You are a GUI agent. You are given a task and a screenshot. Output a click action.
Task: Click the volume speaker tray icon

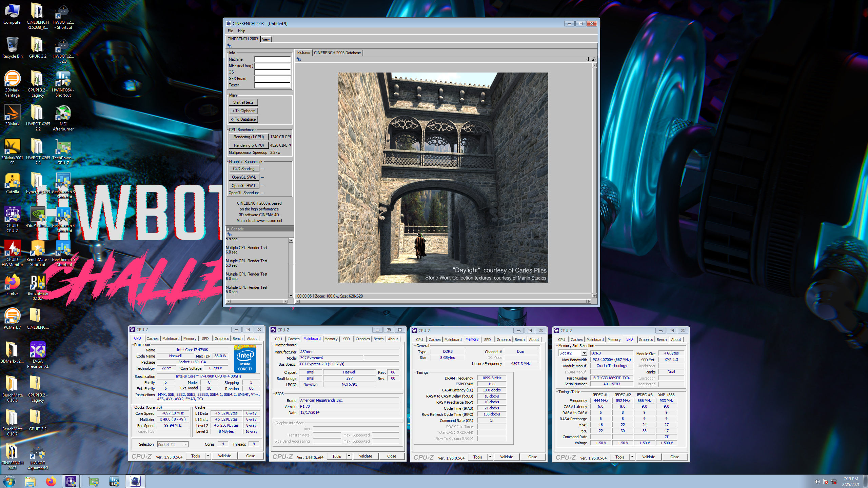click(x=817, y=482)
